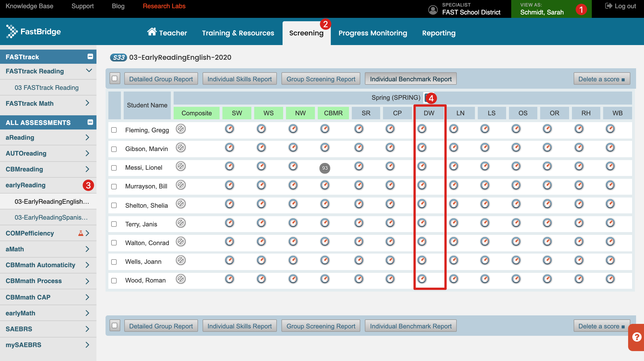Start the WS assessment for Gibson, Marvin
Viewport: 644px width, 361px height.
(x=261, y=148)
